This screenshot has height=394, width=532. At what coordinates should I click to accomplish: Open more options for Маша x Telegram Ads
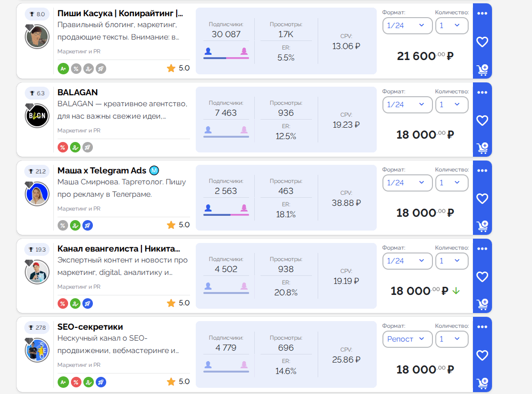click(482, 171)
